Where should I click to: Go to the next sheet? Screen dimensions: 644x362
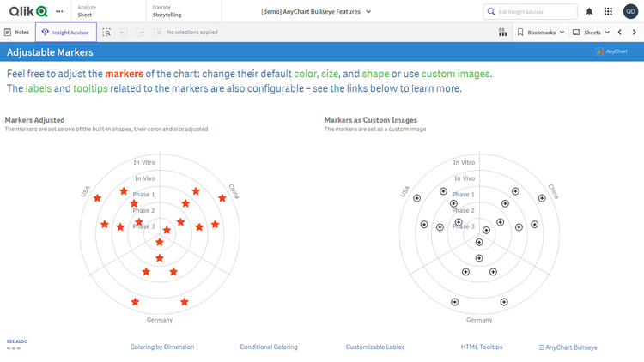635,33
